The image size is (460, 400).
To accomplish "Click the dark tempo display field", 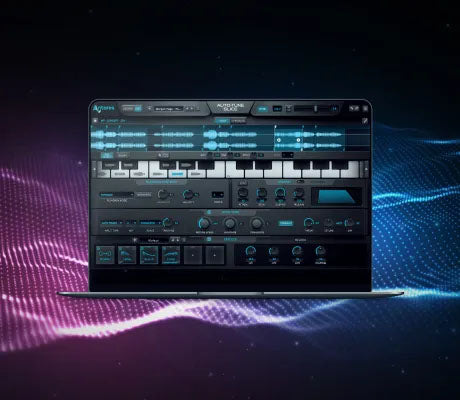I will [277, 109].
